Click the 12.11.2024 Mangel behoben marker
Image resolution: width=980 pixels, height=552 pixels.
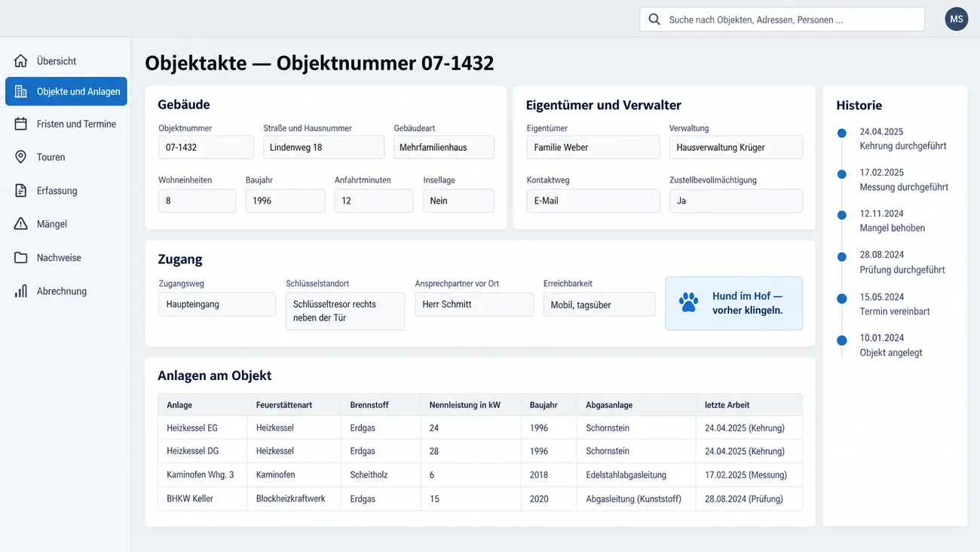point(842,216)
